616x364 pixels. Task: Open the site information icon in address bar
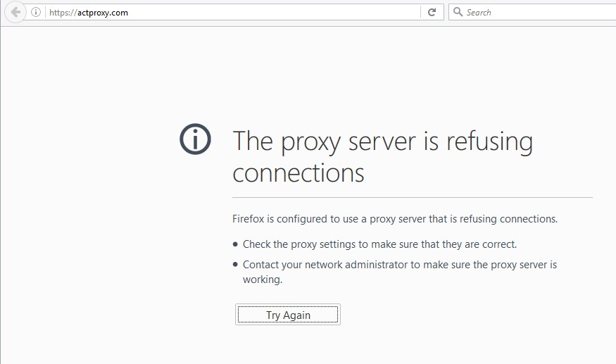(x=36, y=12)
